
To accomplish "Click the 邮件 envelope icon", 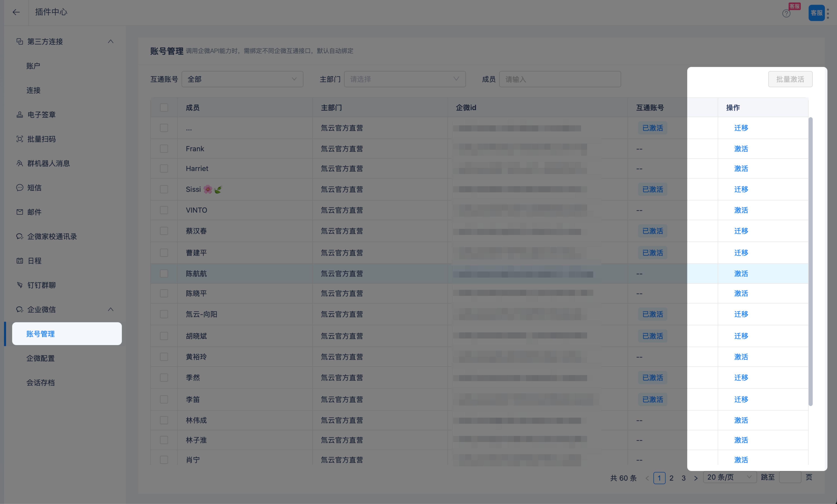I will (x=20, y=212).
